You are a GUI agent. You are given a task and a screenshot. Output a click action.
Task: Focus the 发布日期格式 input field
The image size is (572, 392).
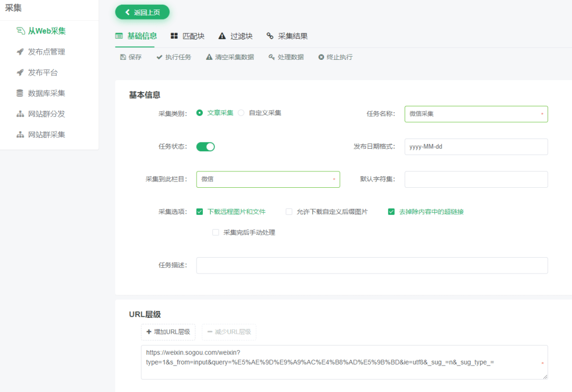(476, 147)
